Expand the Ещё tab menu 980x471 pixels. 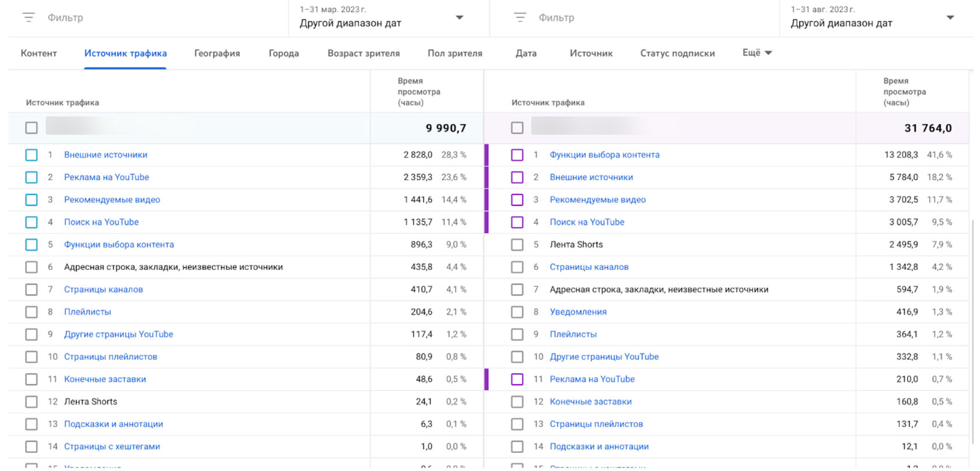tap(757, 52)
